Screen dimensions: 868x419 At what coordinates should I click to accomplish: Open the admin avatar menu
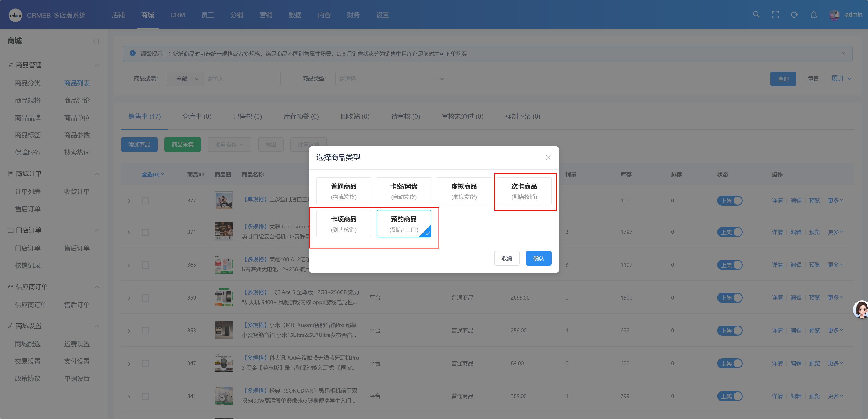(x=834, y=15)
